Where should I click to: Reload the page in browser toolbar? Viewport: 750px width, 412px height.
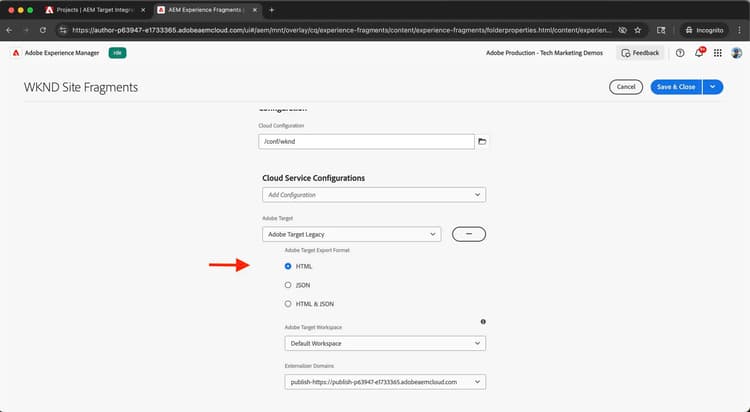tap(42, 30)
